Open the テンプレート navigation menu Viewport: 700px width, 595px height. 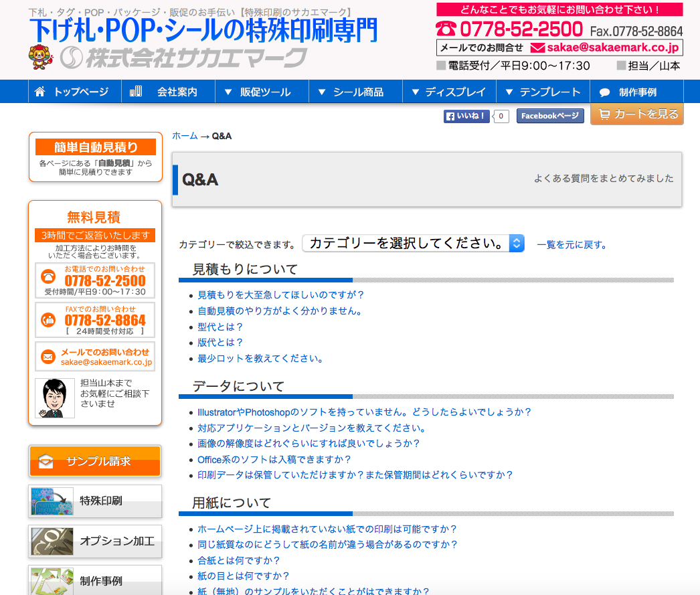point(543,92)
